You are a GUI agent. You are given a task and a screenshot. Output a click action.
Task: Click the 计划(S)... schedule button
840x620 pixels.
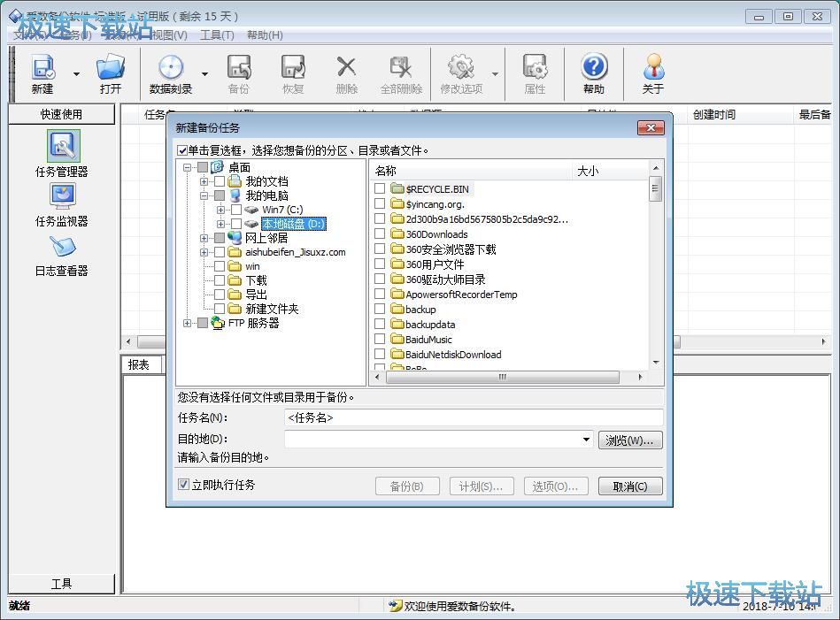click(481, 486)
